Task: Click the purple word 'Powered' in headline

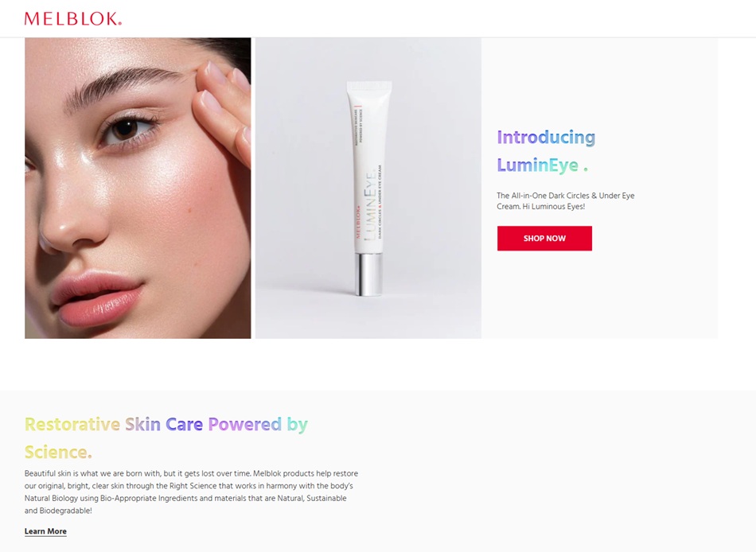Action: 244,425
